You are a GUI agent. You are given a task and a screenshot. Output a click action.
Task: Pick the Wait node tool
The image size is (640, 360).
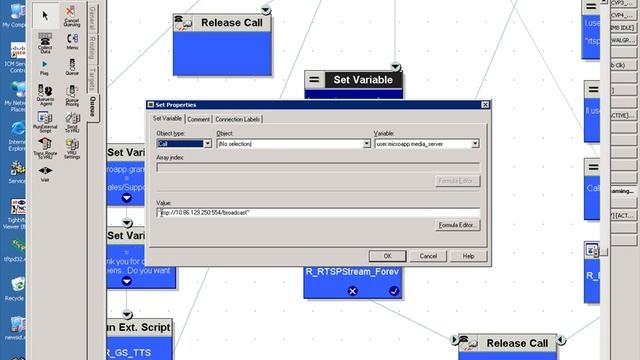(45, 173)
